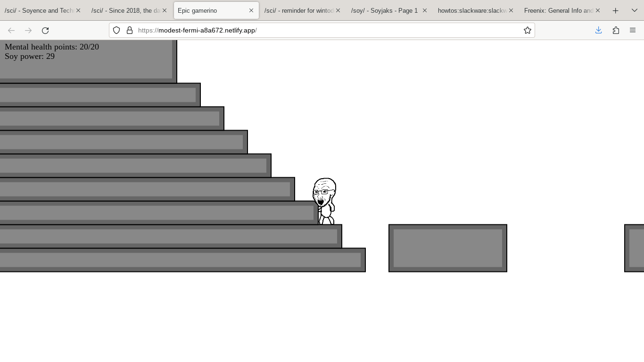Close the Freenix: General Info tab
Screen dimensions: 644x362
pos(598,10)
